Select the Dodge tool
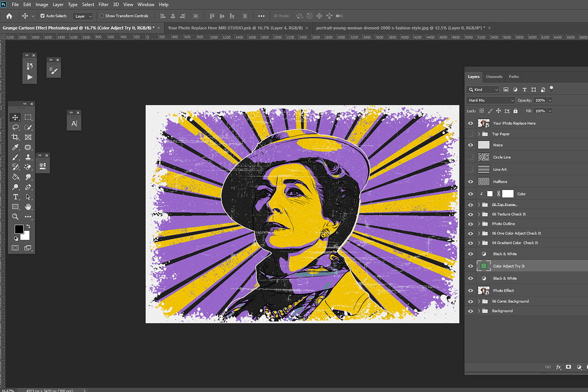 15,187
